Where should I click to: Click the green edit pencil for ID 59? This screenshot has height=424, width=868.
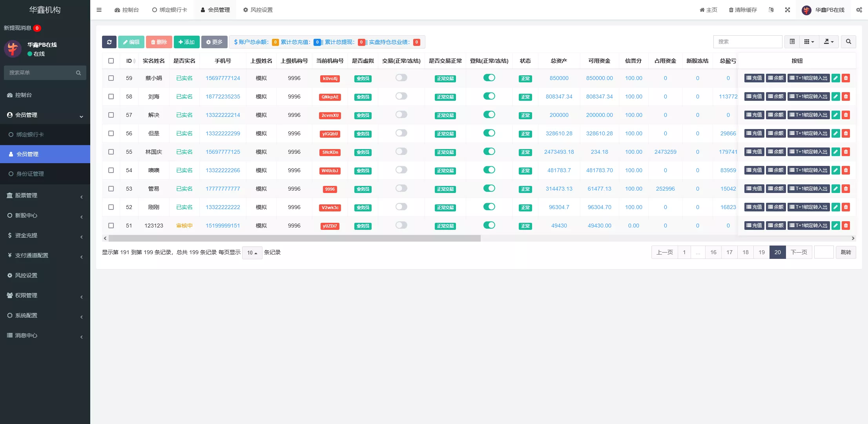[x=836, y=78]
